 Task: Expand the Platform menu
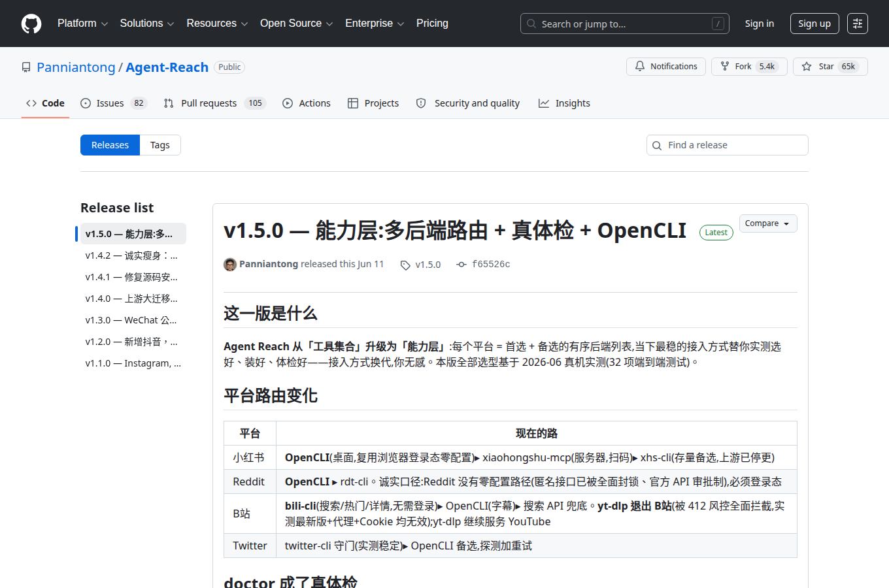[x=82, y=24]
